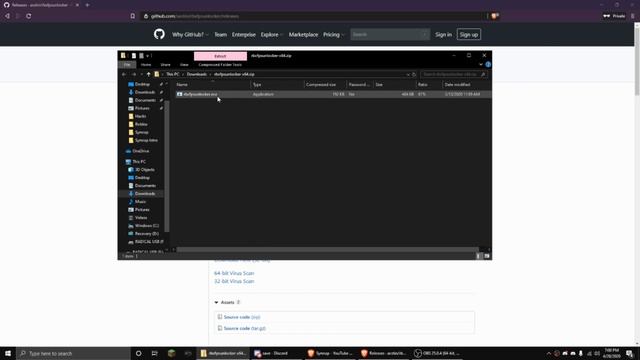This screenshot has height=360, width=640.
Task: Click the pink Extract contextual tab
Action: [x=220, y=56]
